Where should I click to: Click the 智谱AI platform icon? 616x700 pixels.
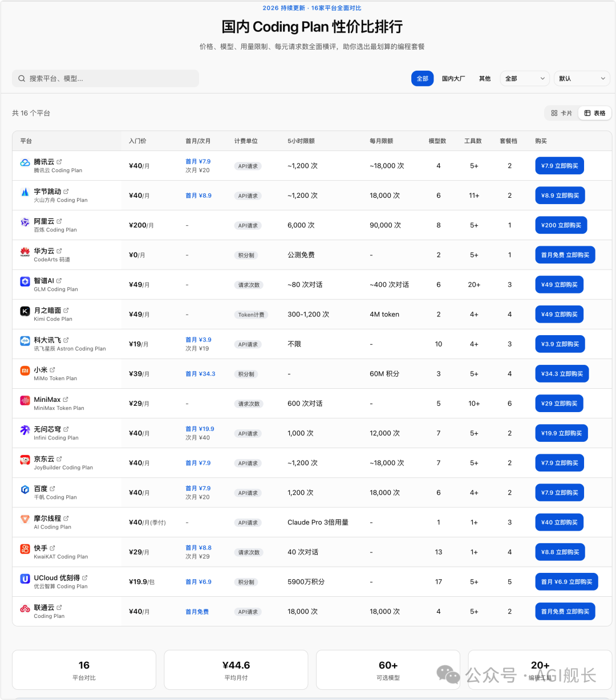25,280
